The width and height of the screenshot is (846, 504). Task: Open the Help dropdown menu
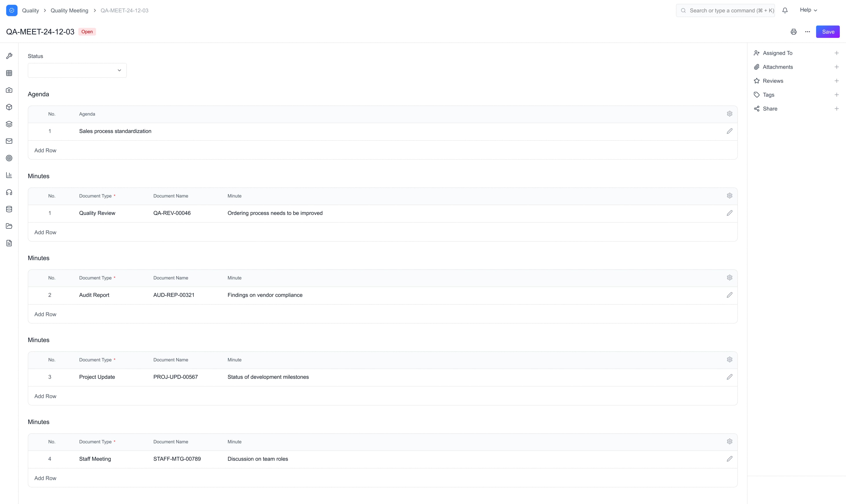pos(809,10)
